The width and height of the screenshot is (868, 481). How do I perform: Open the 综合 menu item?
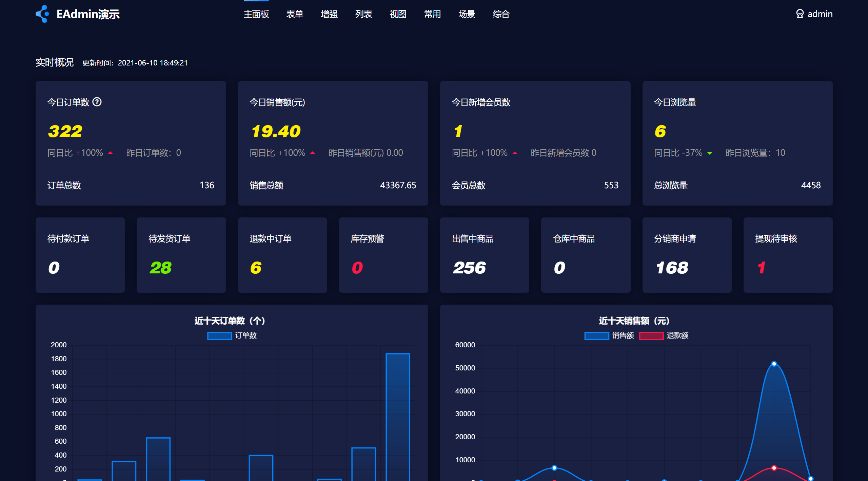click(501, 14)
